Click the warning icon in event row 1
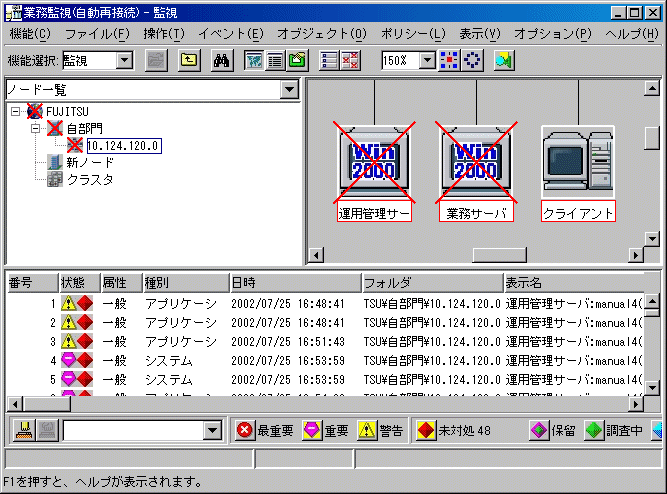The image size is (667, 494). 68,303
